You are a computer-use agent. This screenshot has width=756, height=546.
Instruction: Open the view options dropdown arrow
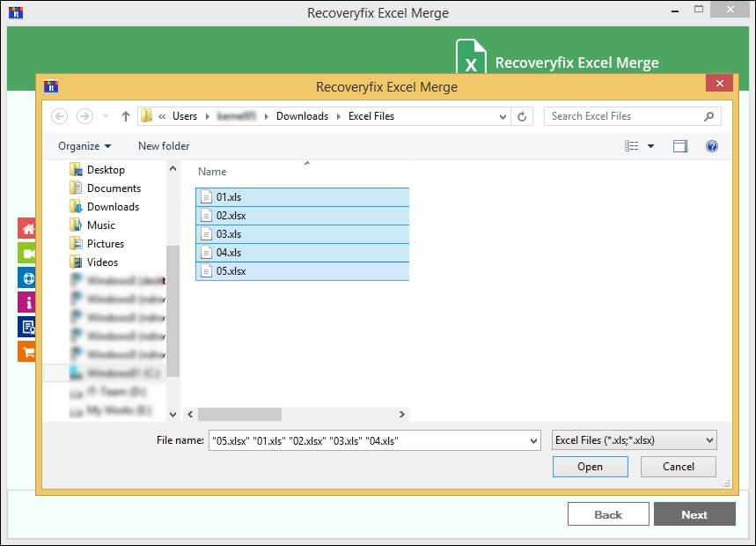[x=650, y=146]
